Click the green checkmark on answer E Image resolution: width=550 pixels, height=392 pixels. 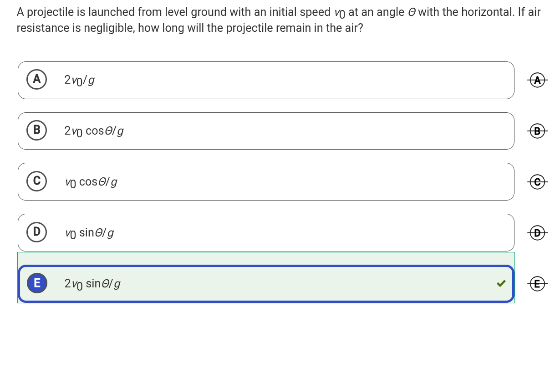[501, 284]
